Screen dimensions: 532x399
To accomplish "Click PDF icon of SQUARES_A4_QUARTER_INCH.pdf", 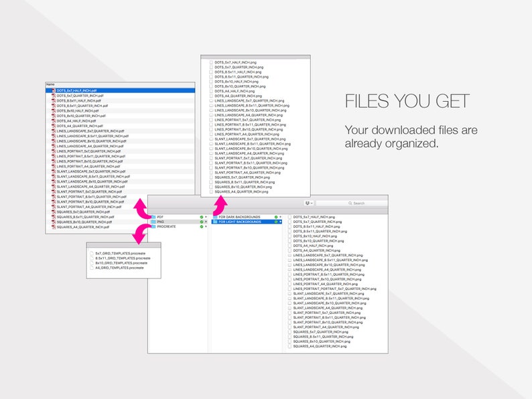I will point(54,227).
